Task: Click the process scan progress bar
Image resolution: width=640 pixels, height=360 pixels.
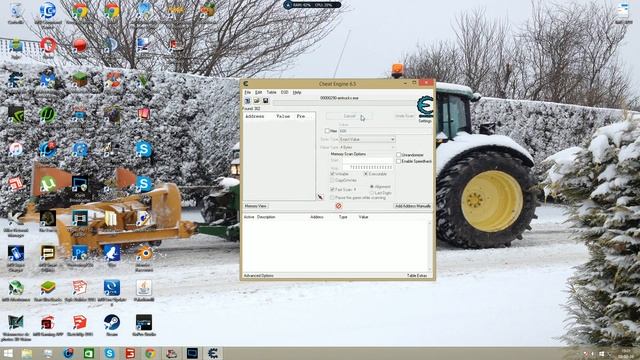Action: 344,103
